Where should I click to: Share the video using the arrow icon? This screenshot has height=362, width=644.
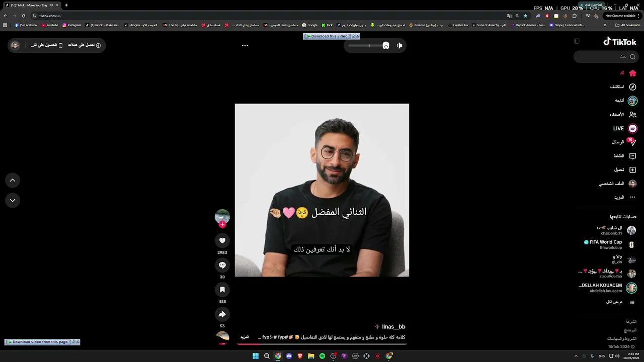tap(222, 314)
